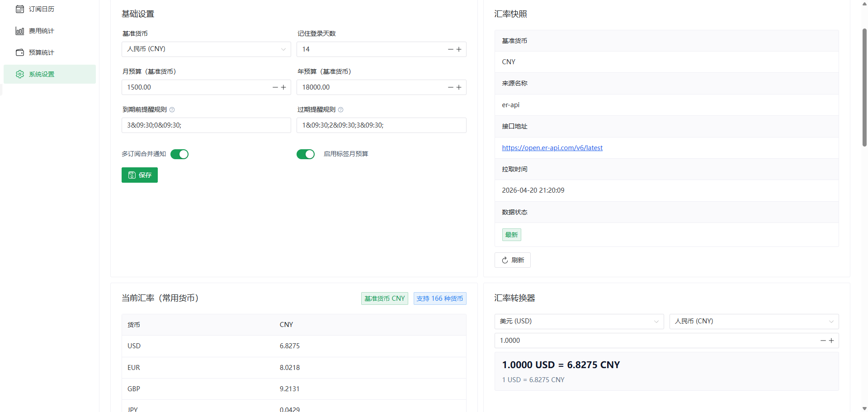Screen dimensions: 868x412
Task: Click the 过期提醒规则 text field
Action: (x=382, y=125)
